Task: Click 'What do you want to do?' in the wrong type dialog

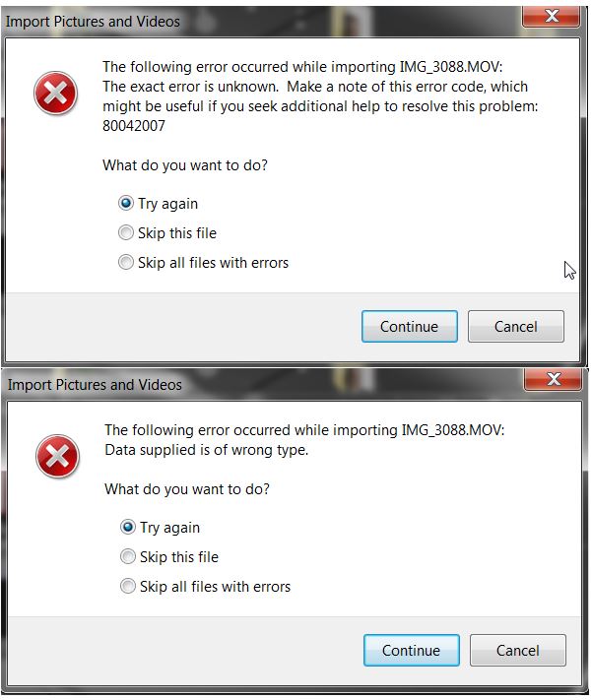Action: pos(187,489)
